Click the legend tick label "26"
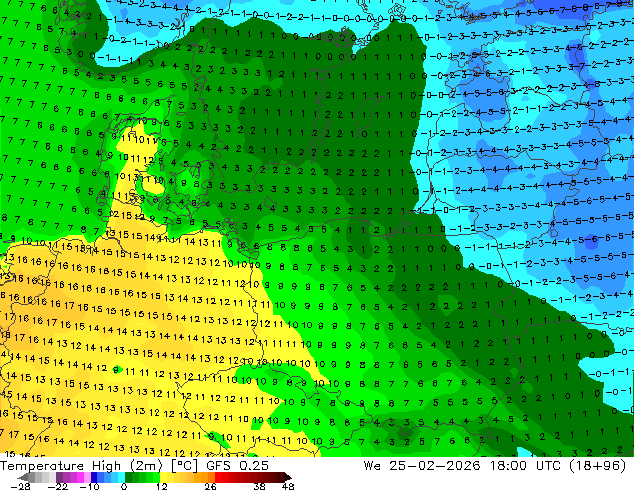 (210, 486)
